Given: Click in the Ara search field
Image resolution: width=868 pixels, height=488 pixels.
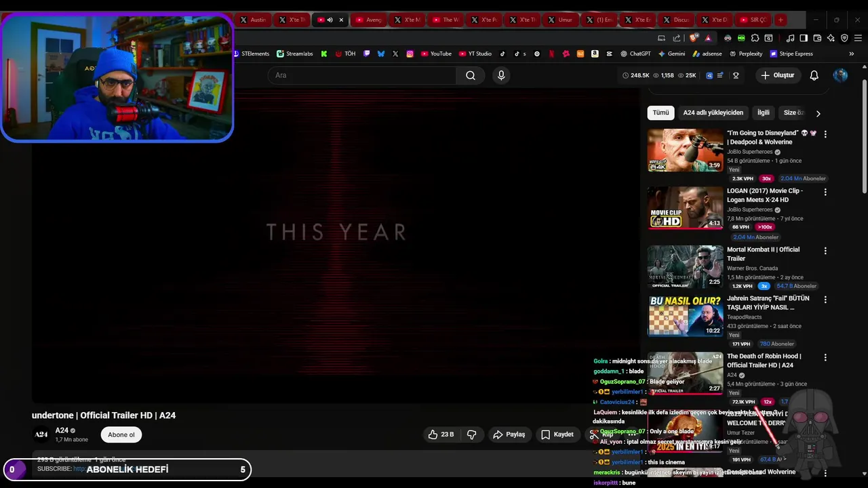Looking at the screenshot, I should [x=361, y=75].
